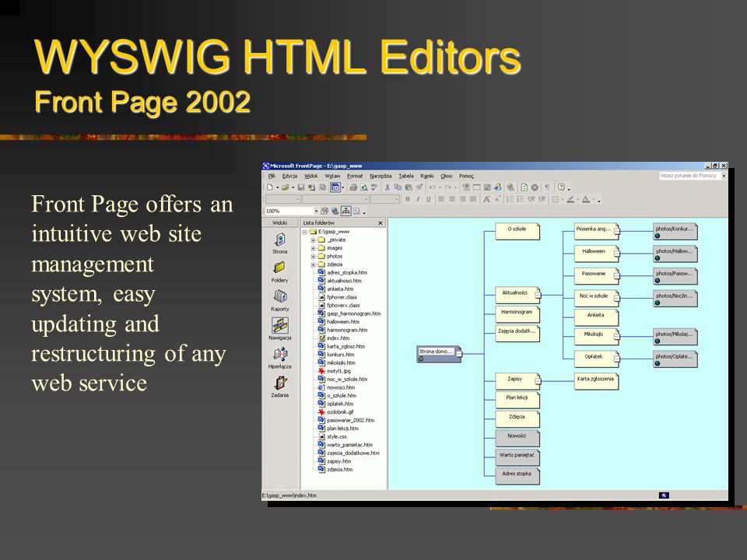
Task: Open the Widok menu
Action: [311, 176]
